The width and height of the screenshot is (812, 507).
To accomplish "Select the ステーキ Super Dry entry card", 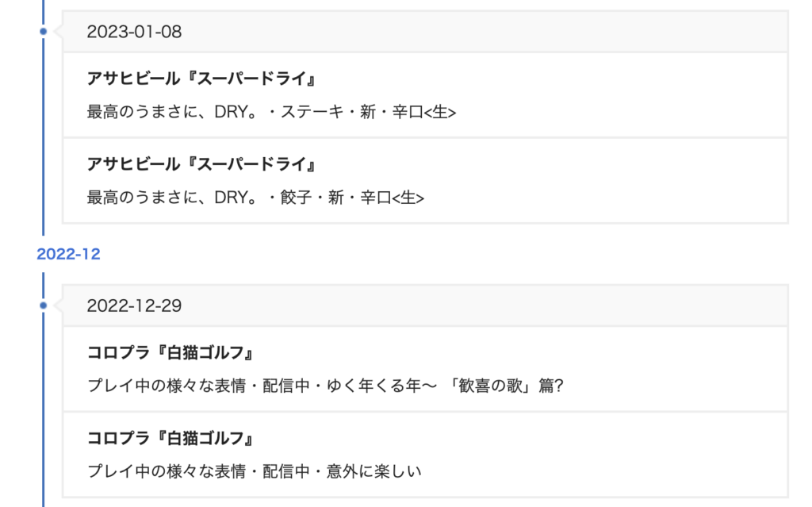I will pyautogui.click(x=425, y=95).
